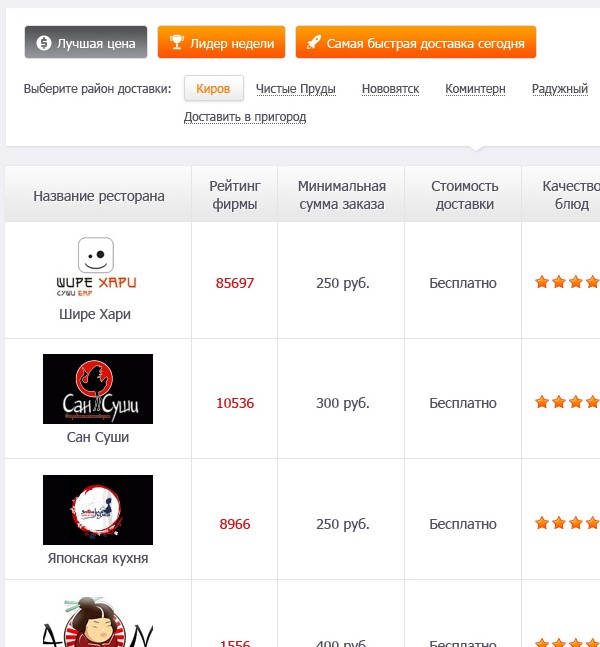Screen dimensions: 600x647
Task: Click the 'Лидер недели' button
Action: [x=221, y=42]
